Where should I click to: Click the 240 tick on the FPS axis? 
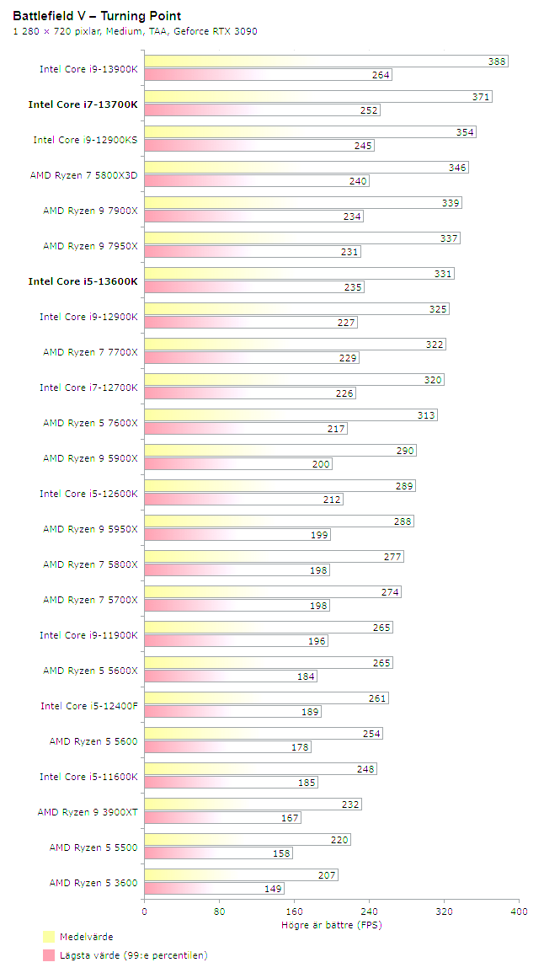369,912
